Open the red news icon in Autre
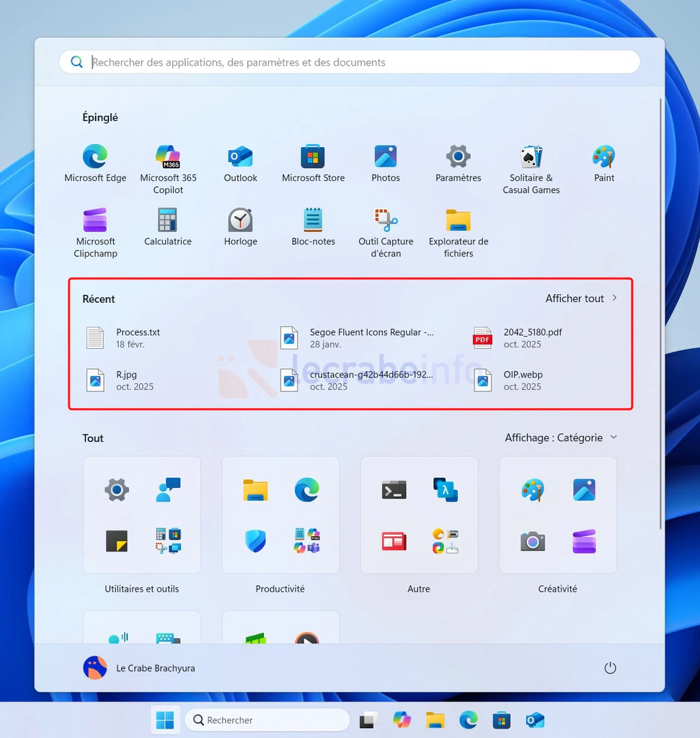Image resolution: width=700 pixels, height=738 pixels. (x=394, y=541)
